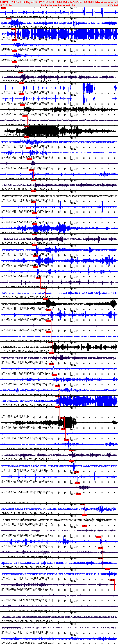Select the 'PB B013 EHZ' station label
Image resolution: width=118 pixels, height=644 pixels.
click(9, 49)
